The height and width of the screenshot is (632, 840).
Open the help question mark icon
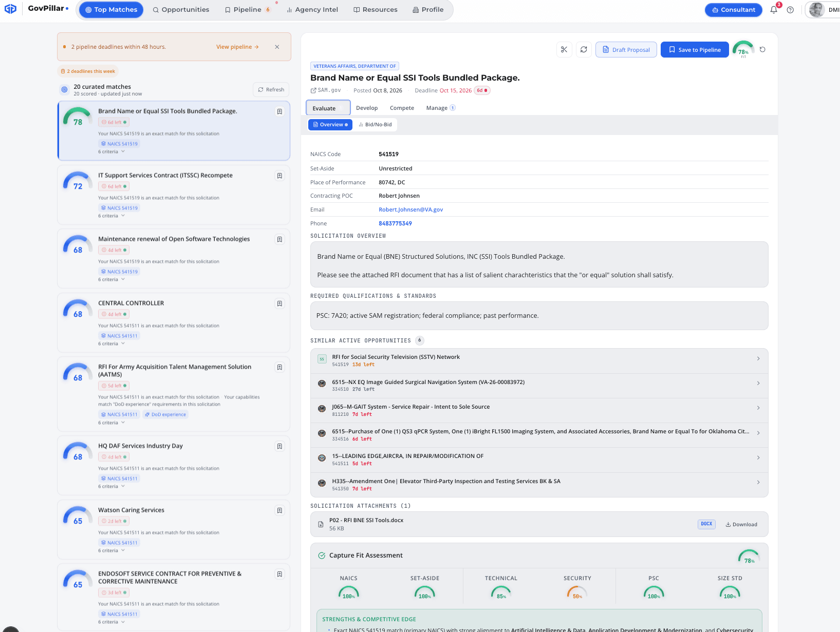[x=790, y=10]
